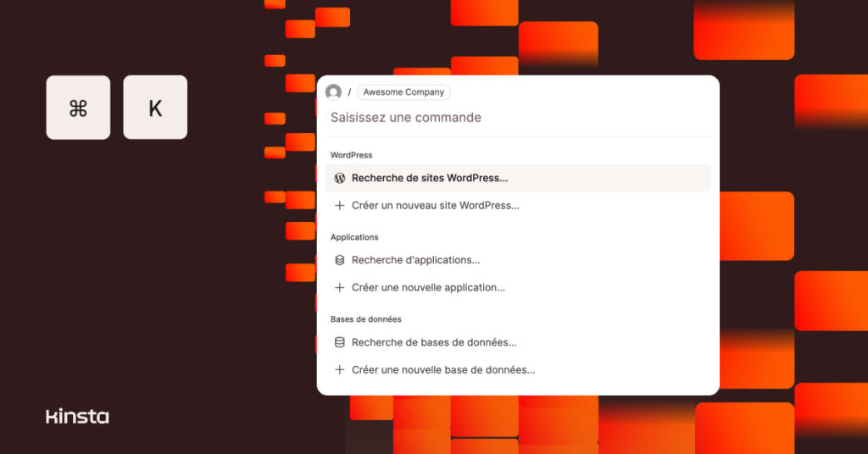Select Recherche de bases de données

click(x=518, y=342)
